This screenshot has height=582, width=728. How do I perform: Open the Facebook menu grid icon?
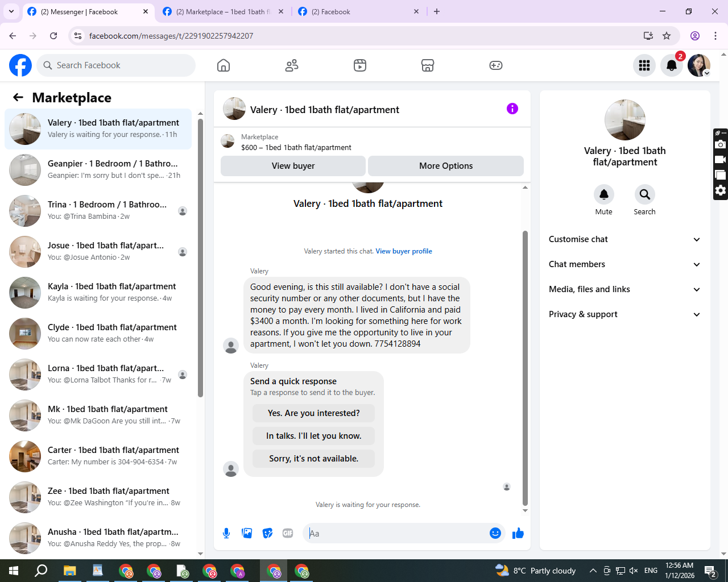point(644,65)
